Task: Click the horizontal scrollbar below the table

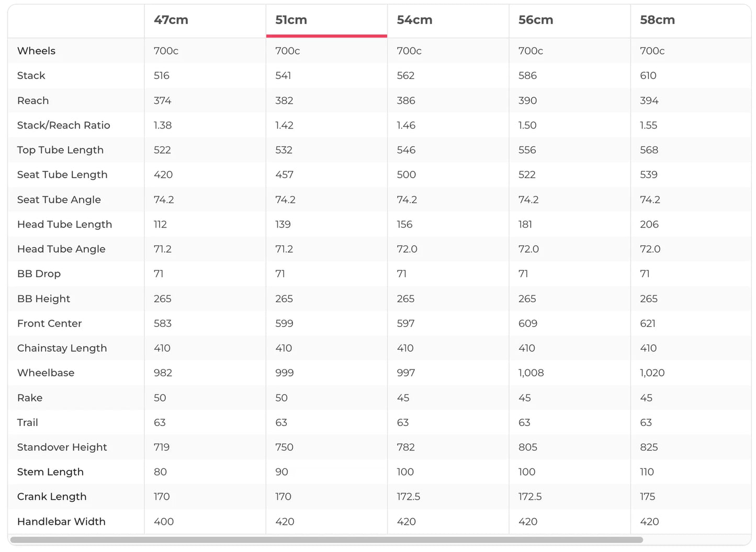Action: 326,540
